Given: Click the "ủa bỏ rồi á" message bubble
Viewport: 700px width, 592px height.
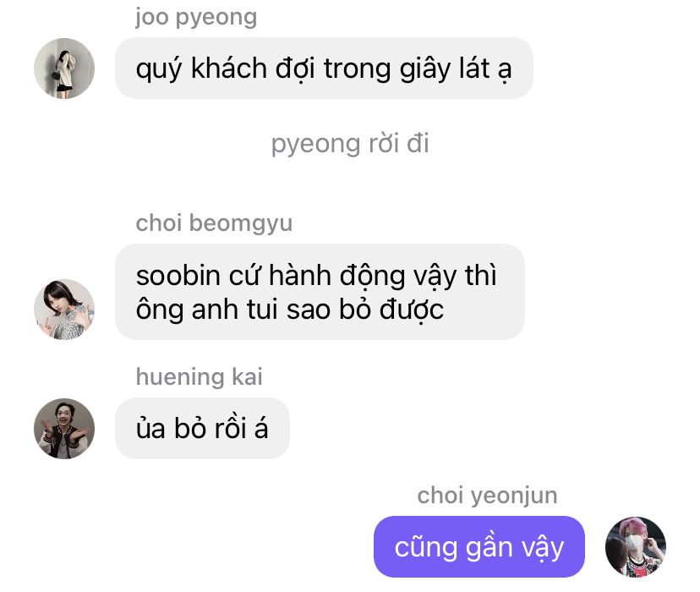Looking at the screenshot, I should 202,429.
